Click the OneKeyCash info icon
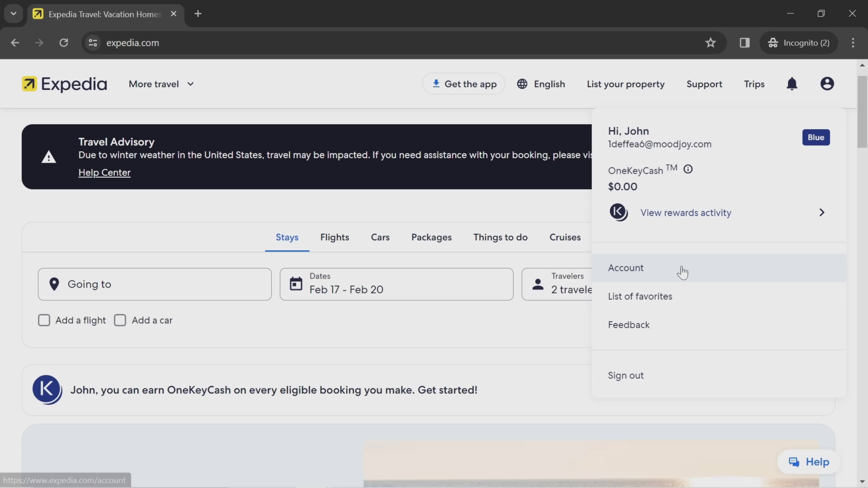 (688, 169)
